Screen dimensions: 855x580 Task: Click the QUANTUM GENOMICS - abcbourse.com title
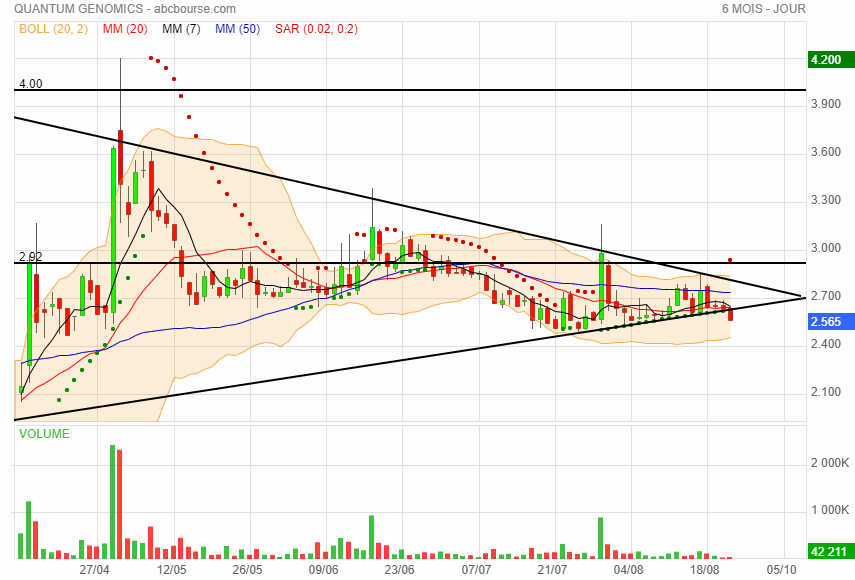125,9
